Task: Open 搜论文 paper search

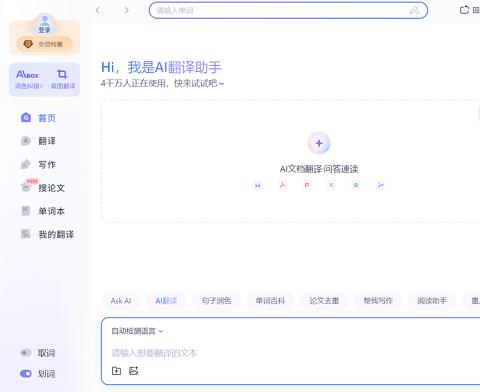Action: tap(43, 188)
